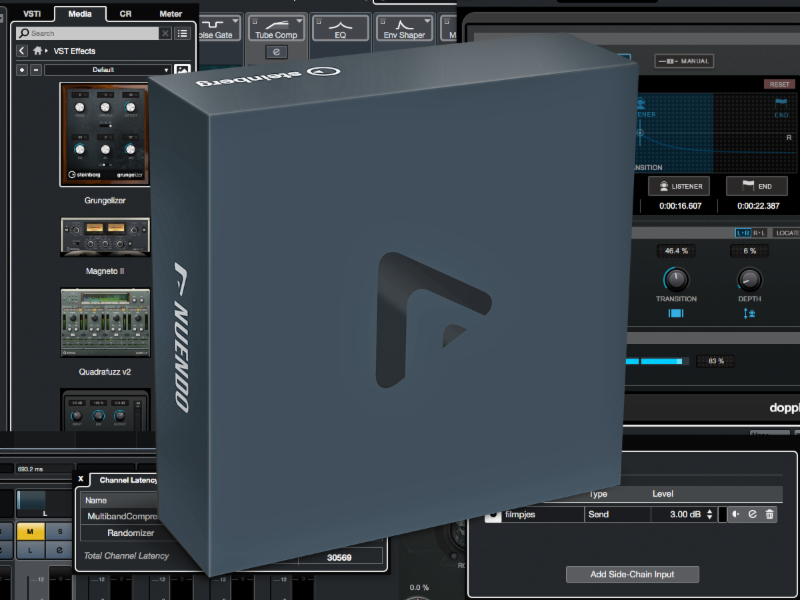The image size is (800, 600).
Task: Select the Media tab
Action: [x=80, y=14]
